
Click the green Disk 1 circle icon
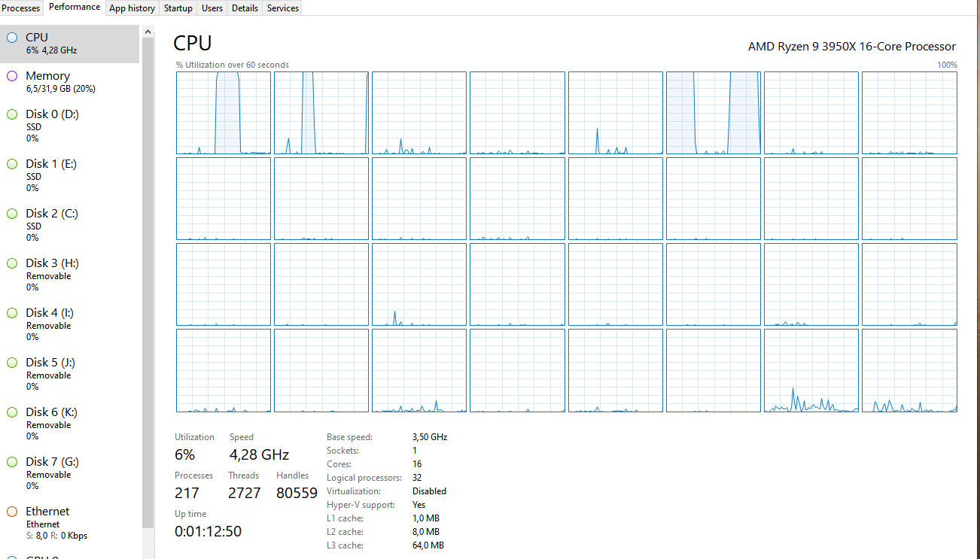[12, 164]
